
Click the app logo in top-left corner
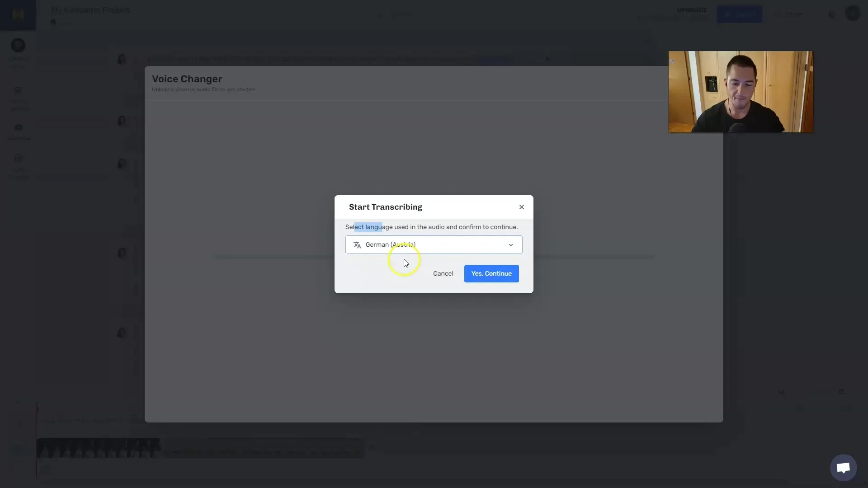(x=18, y=14)
